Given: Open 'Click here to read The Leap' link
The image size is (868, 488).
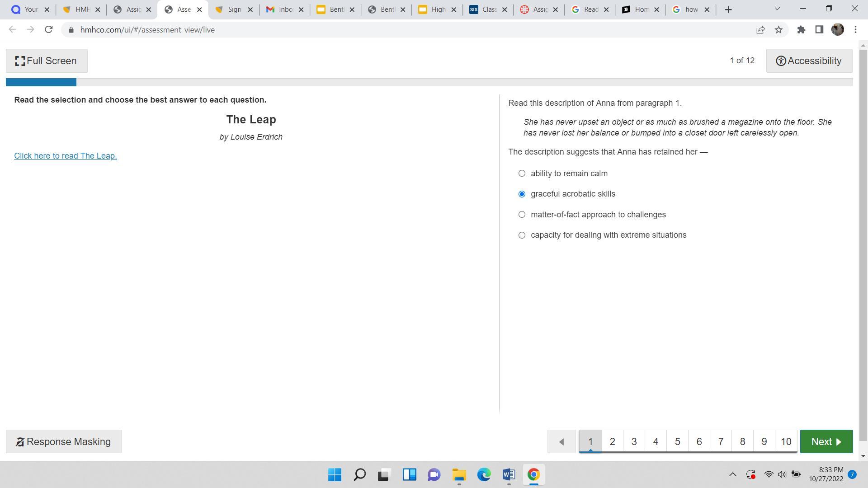Looking at the screenshot, I should [66, 156].
